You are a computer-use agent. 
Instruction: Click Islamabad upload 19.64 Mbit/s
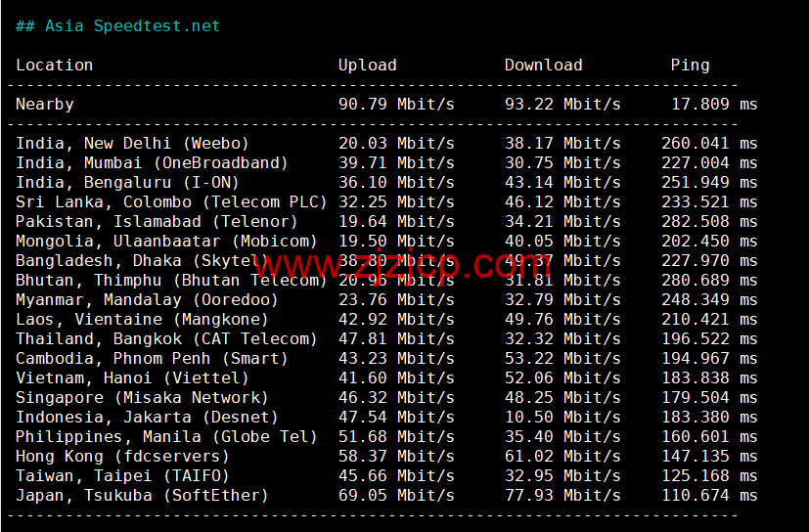(396, 221)
